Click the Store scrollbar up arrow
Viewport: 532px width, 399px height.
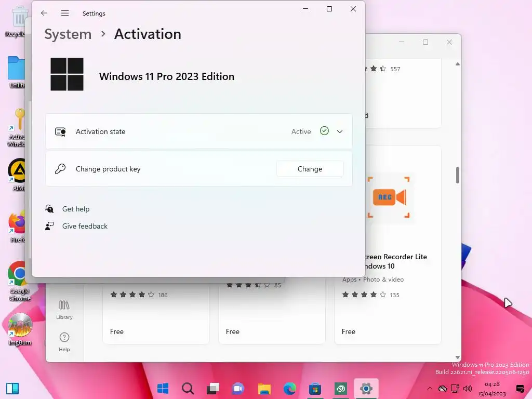pyautogui.click(x=457, y=64)
